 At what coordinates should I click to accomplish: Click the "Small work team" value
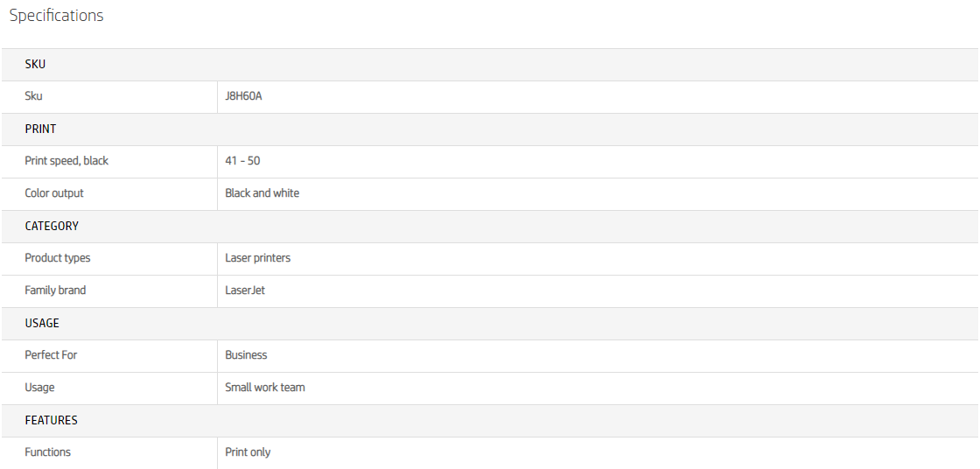[265, 388]
